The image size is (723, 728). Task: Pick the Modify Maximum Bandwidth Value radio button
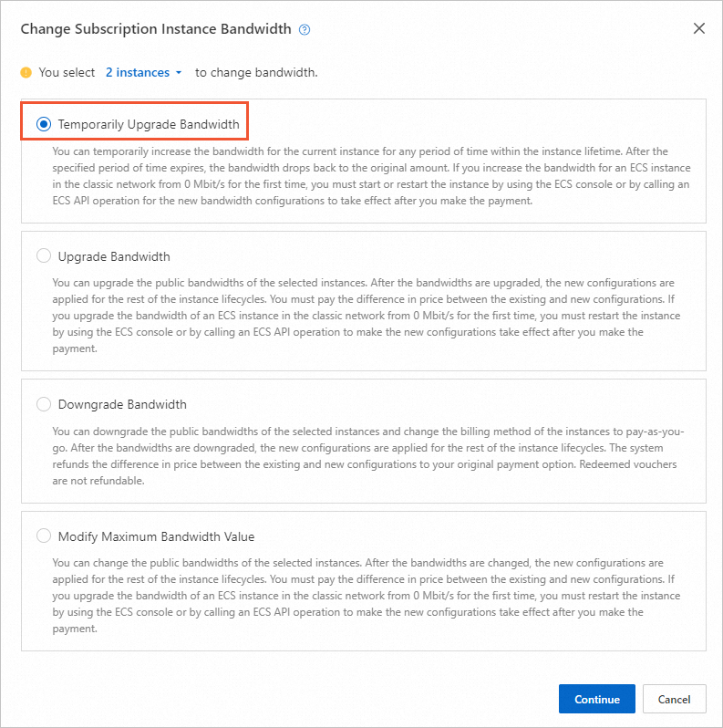[44, 536]
